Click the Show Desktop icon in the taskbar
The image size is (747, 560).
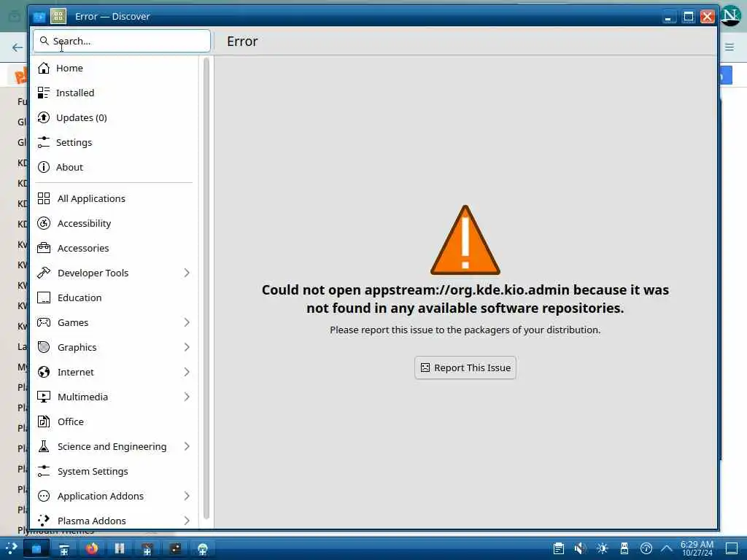pyautogui.click(x=732, y=548)
